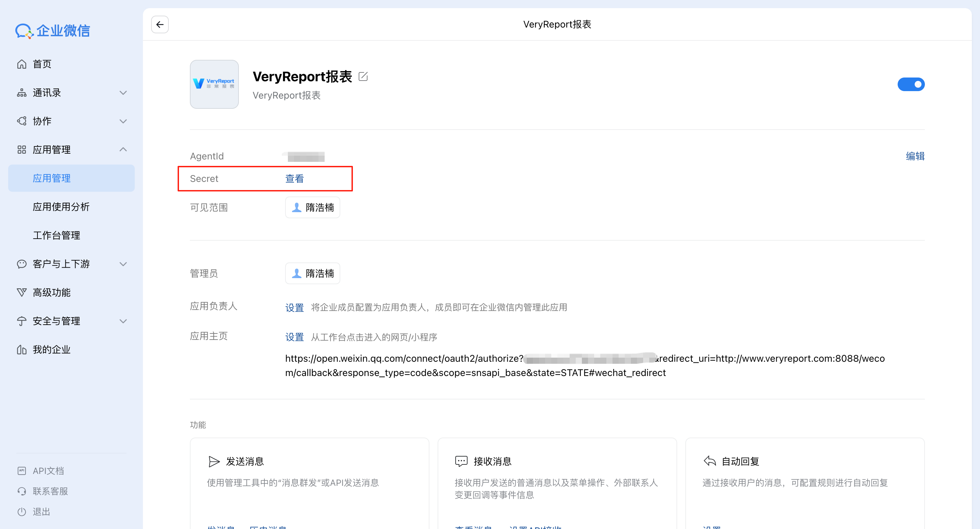
Task: Click 设置 for 应用负责人
Action: [294, 307]
